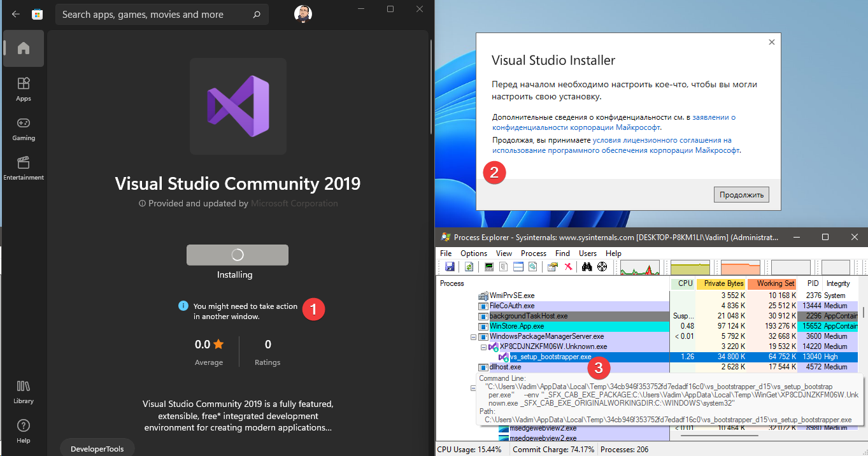Select the FileCoAuth.exe process row
The height and width of the screenshot is (456, 868).
pyautogui.click(x=647, y=306)
